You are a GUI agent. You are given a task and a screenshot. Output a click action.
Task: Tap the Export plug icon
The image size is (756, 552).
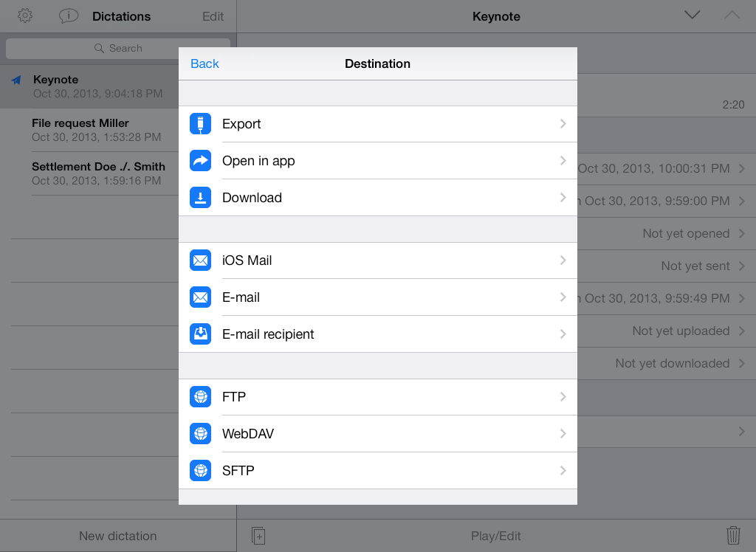pos(200,124)
